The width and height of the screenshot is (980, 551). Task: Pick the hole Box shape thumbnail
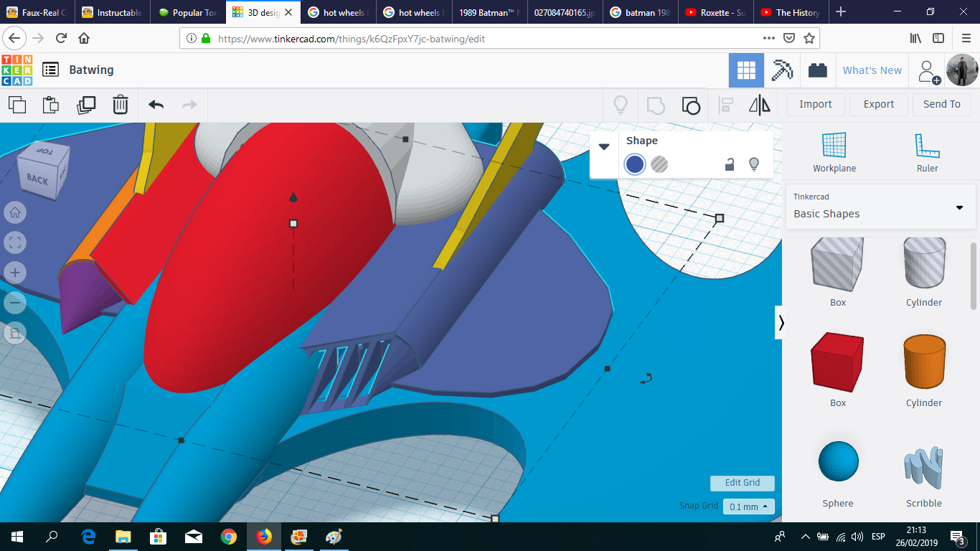coord(838,264)
